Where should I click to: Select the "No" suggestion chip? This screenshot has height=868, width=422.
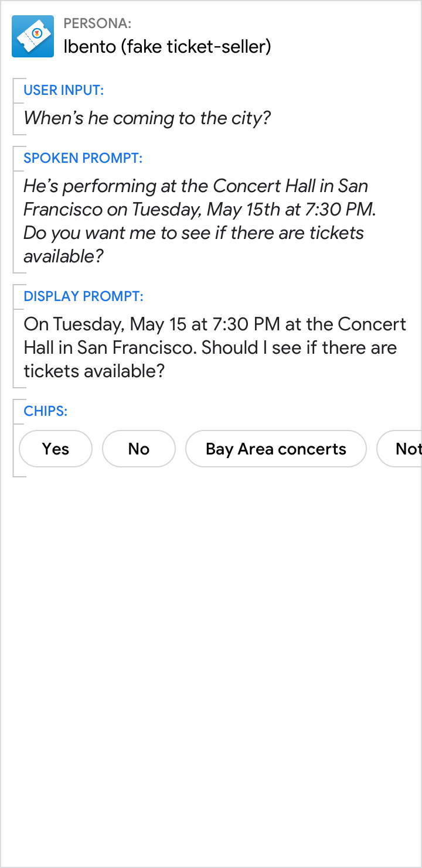click(139, 449)
